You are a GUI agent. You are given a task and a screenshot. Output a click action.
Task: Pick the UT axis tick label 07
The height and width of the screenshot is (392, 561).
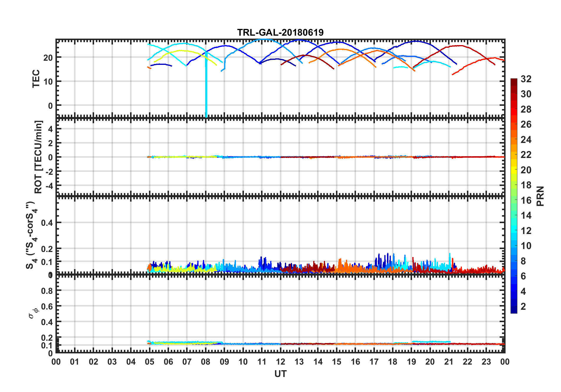[x=187, y=362]
